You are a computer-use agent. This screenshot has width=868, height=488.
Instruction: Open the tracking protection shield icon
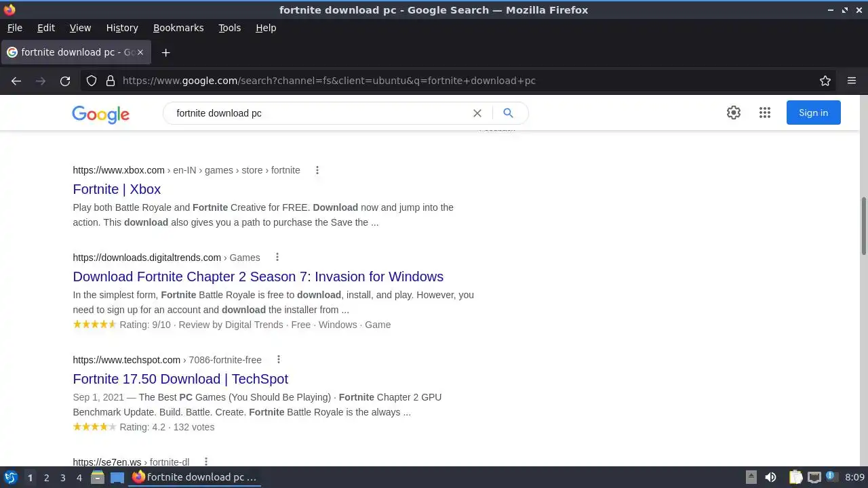[92, 81]
